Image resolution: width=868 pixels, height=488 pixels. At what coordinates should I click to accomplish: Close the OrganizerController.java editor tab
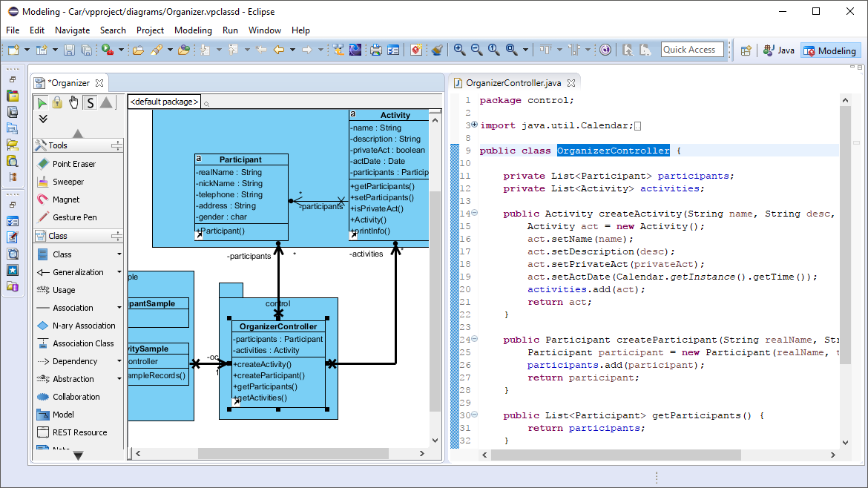[x=571, y=83]
